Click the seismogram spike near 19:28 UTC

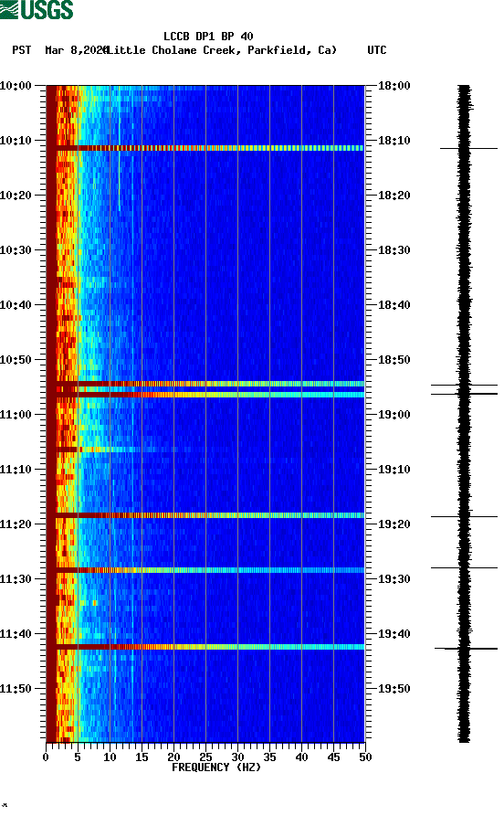(464, 567)
